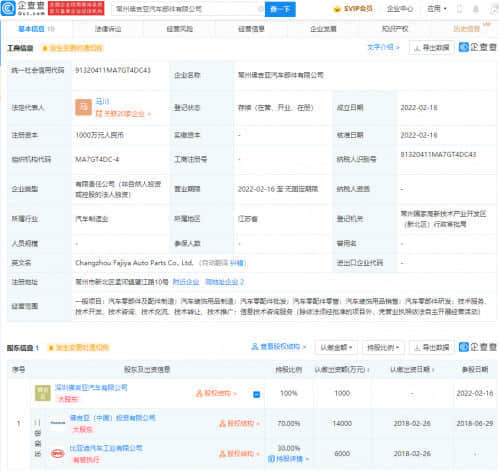Switch to the 企业发展 tab
499x471 pixels.
pyautogui.click(x=323, y=29)
